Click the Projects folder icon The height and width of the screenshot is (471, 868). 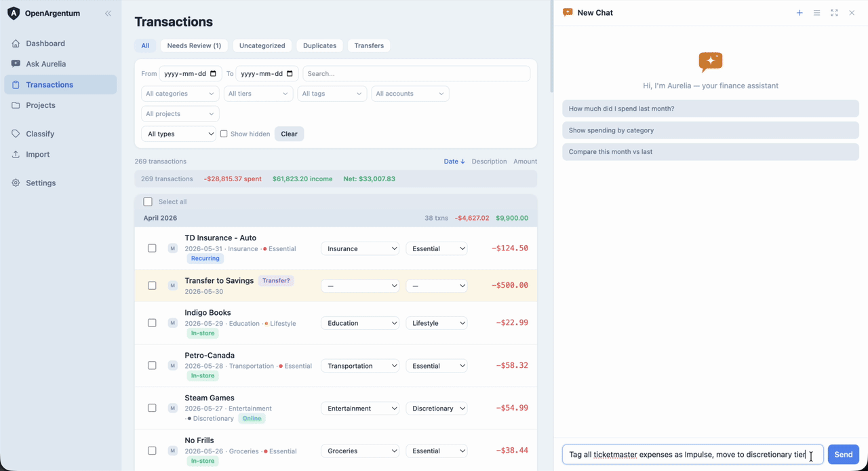pos(16,105)
